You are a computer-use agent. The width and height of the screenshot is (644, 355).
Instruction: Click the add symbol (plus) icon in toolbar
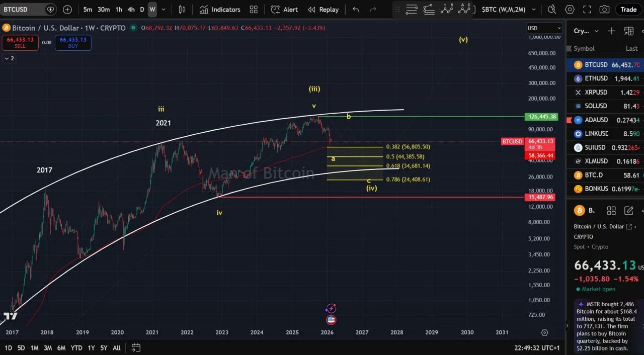point(67,10)
